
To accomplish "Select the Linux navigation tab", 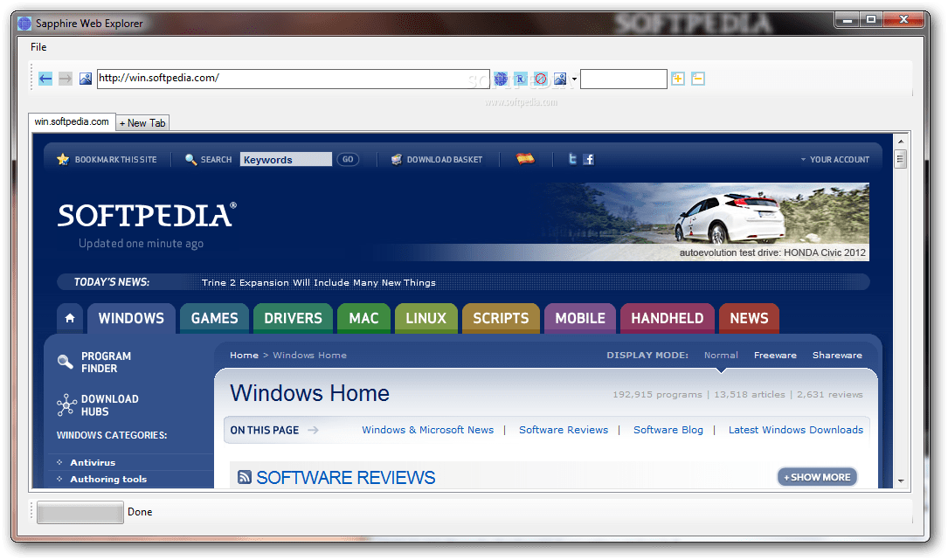I will click(x=426, y=318).
